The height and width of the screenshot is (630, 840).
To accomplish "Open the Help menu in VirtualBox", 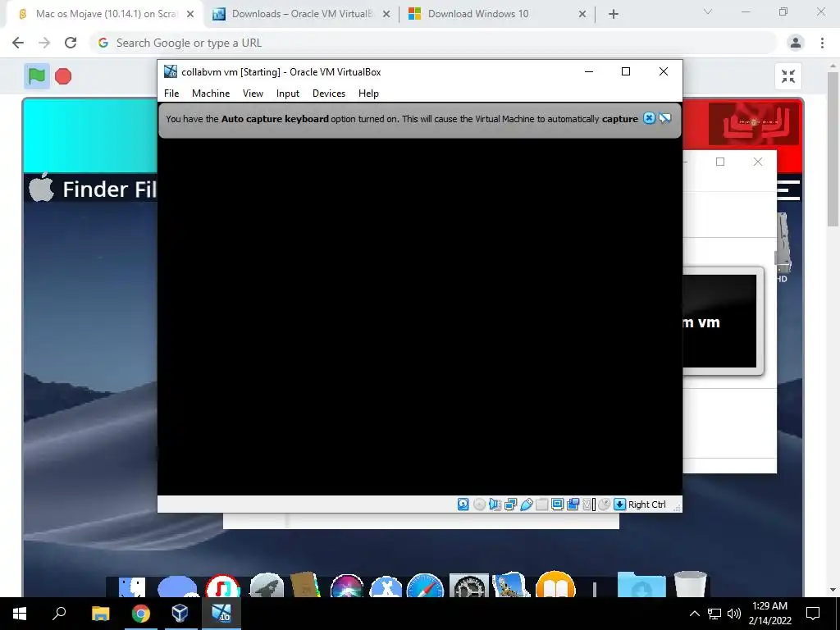I will pos(368,94).
